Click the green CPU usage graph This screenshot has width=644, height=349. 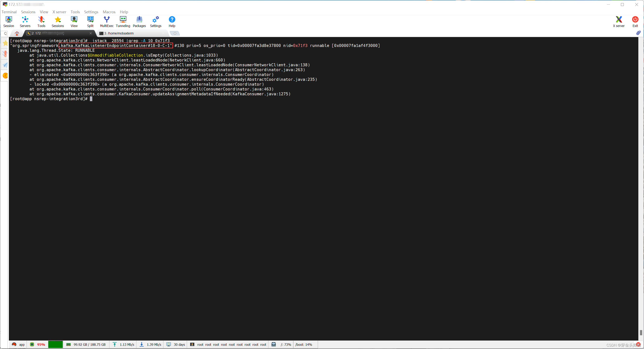(x=55, y=344)
